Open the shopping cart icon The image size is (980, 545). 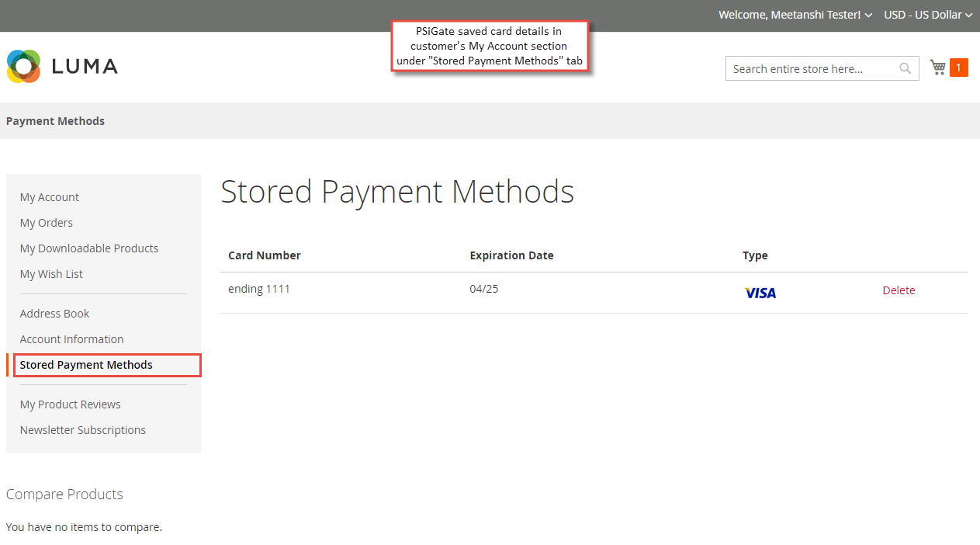[937, 67]
